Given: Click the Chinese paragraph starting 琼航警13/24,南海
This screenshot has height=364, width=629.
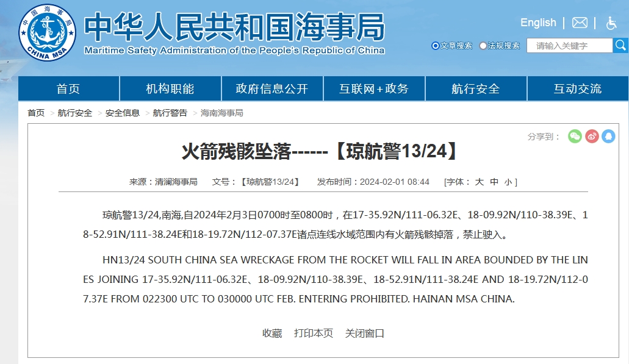Looking at the screenshot, I should tap(336, 224).
